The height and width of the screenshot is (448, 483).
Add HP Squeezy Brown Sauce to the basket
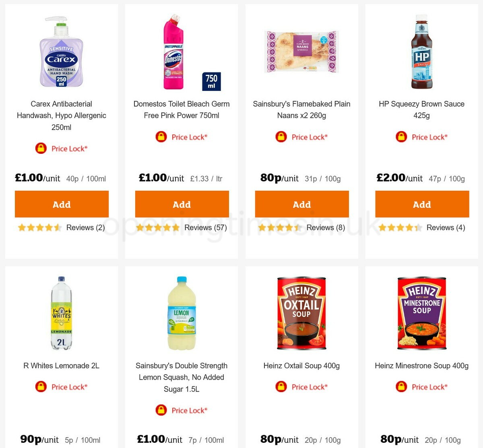(422, 204)
